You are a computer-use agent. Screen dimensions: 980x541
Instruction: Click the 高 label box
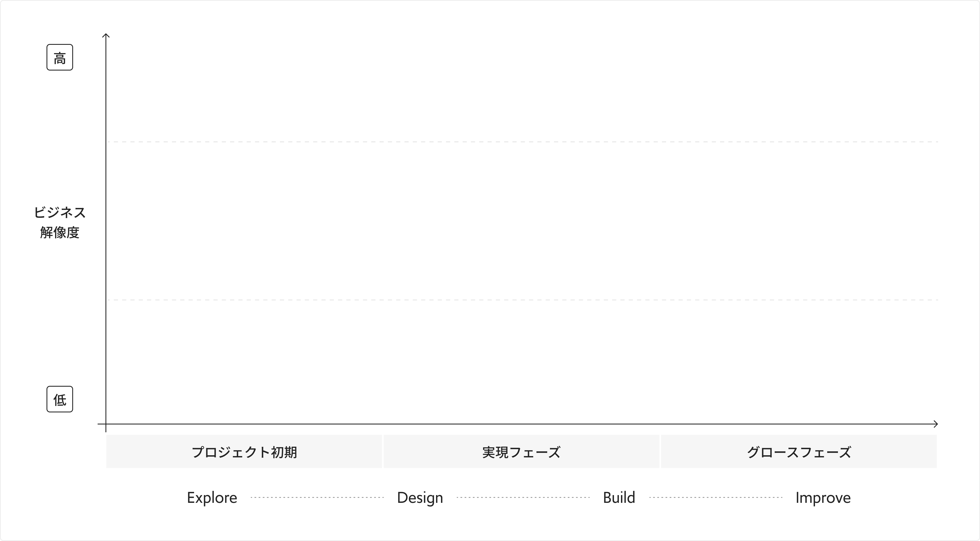click(60, 58)
